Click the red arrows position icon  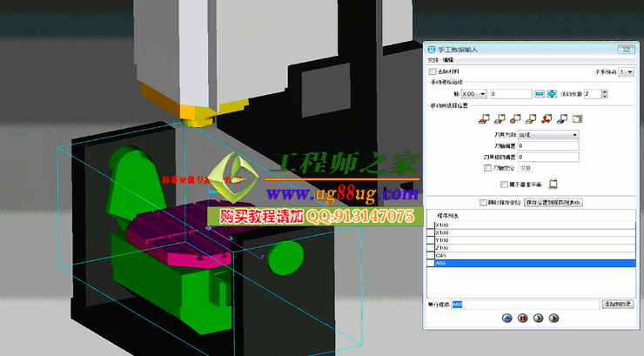(x=547, y=118)
